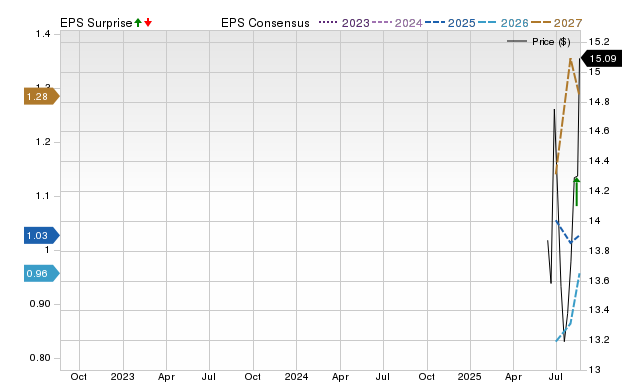Image resolution: width=640 pixels, height=382 pixels.
Task: Click the 13.6 right price axis label
Action: click(x=599, y=281)
